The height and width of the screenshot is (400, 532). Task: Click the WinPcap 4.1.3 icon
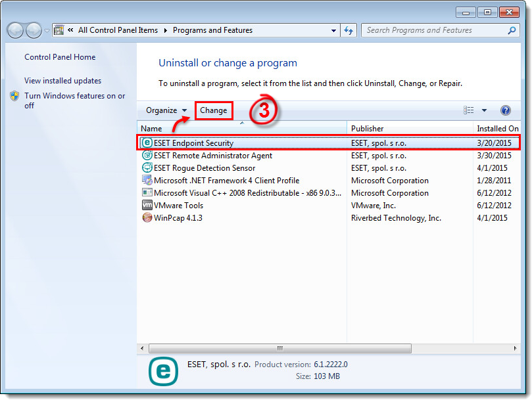click(x=147, y=217)
